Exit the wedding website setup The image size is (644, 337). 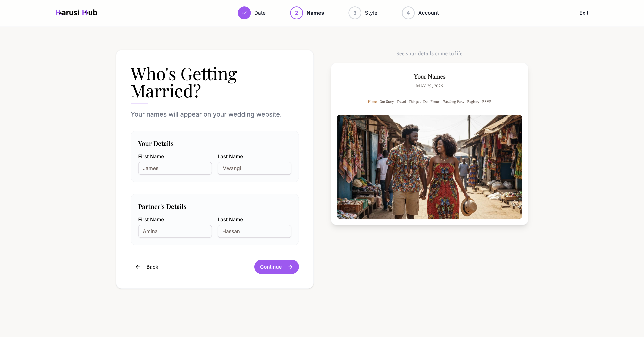click(584, 13)
